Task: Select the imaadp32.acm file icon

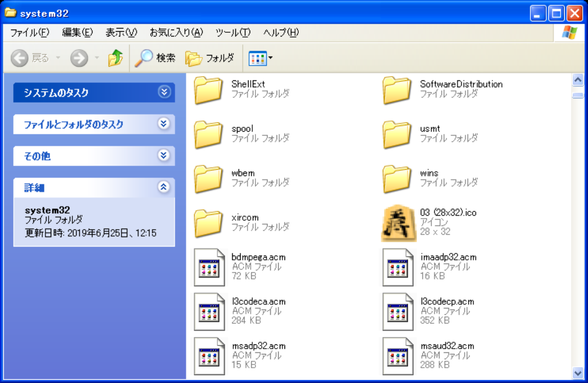Action: [x=398, y=268]
